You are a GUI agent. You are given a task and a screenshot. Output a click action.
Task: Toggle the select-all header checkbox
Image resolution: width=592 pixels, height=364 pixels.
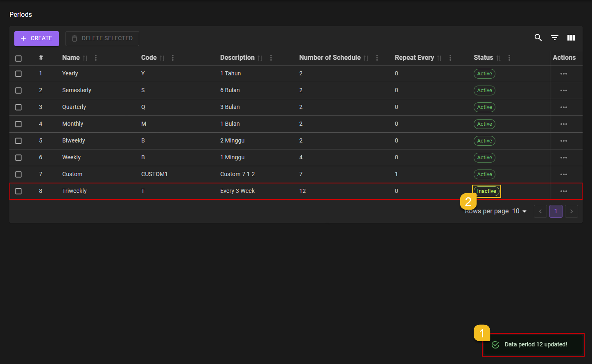point(18,58)
